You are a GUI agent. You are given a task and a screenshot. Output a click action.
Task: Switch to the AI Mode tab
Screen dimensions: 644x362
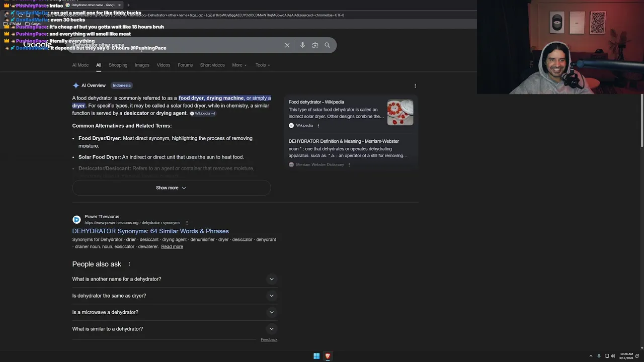pyautogui.click(x=80, y=65)
